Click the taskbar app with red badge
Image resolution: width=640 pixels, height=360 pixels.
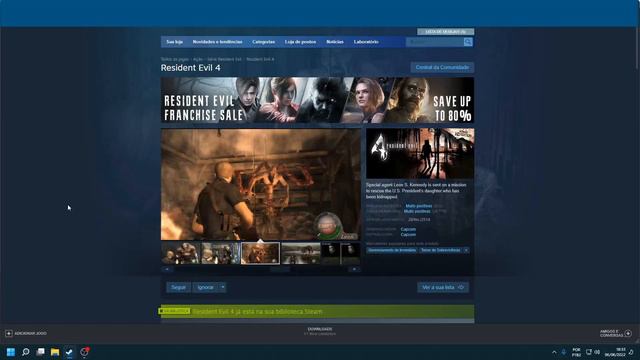(84, 352)
